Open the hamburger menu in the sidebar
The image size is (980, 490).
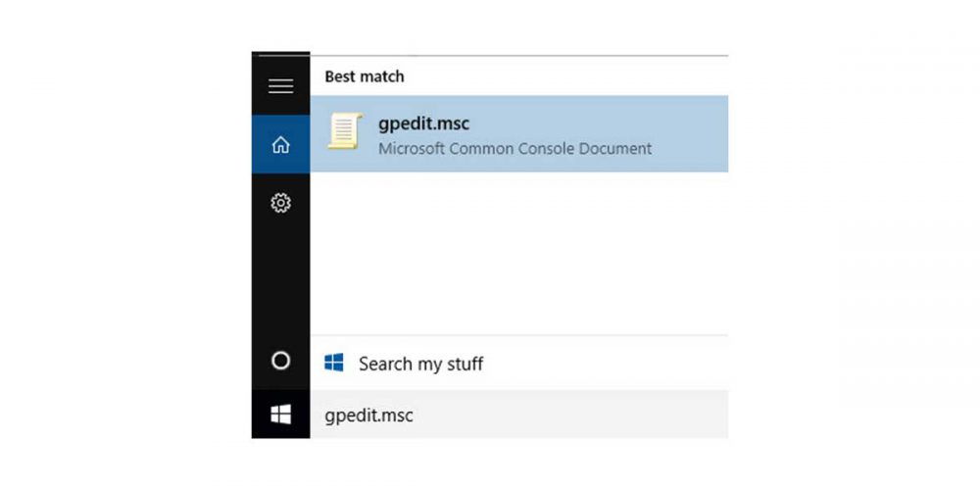tap(280, 86)
